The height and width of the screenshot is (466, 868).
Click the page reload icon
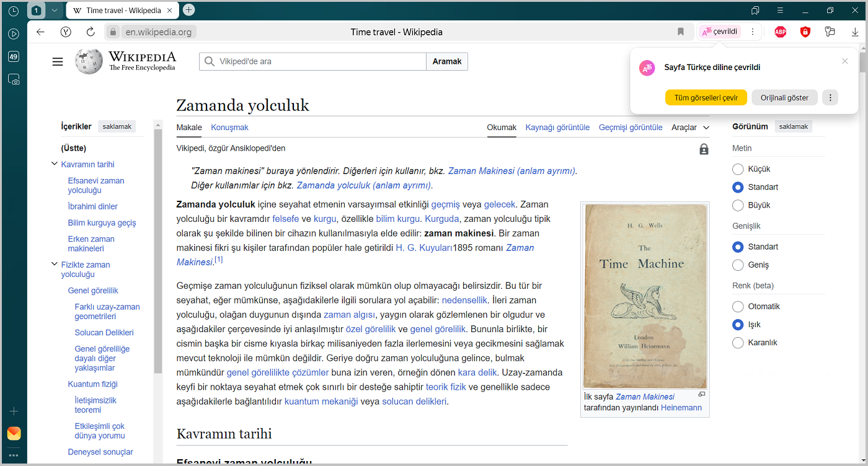coord(91,32)
